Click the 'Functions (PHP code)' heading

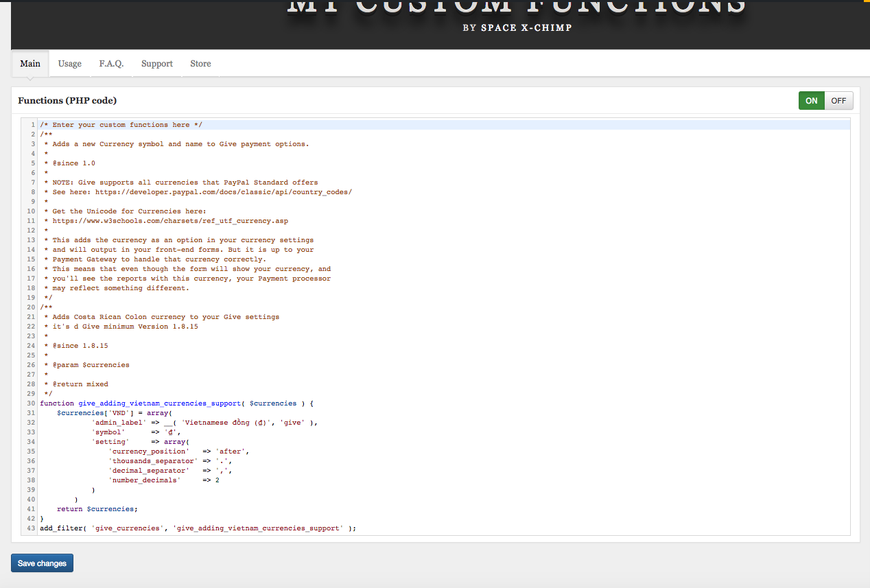coord(67,100)
